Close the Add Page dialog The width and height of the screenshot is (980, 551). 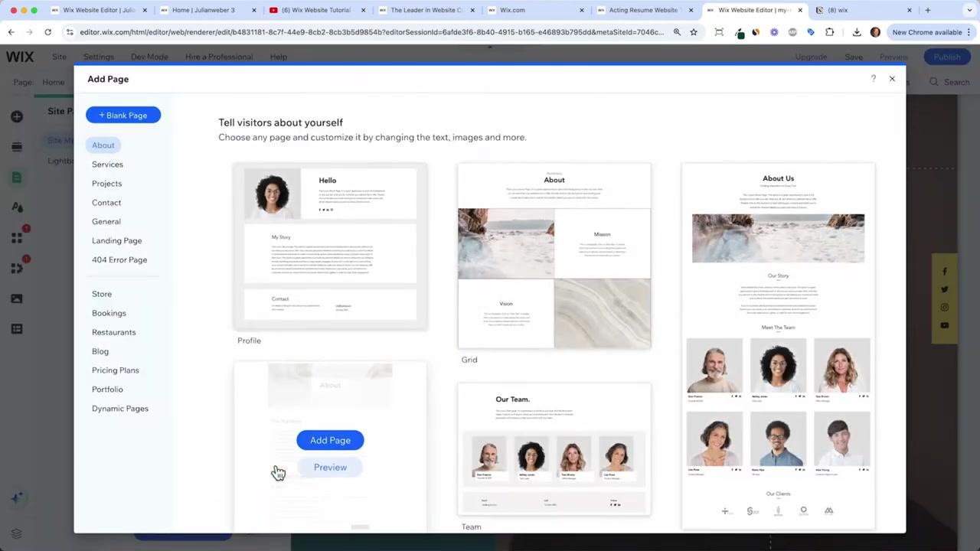pos(892,79)
